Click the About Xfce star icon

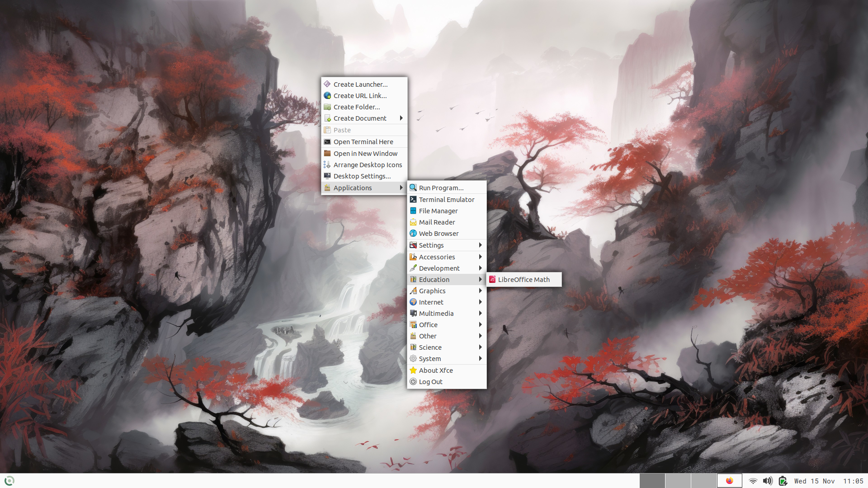click(413, 370)
